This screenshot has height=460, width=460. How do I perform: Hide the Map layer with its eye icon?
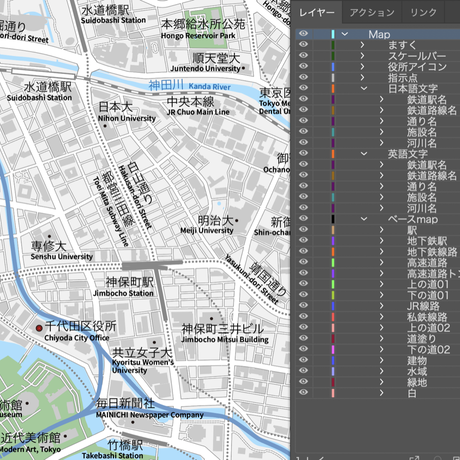click(303, 33)
